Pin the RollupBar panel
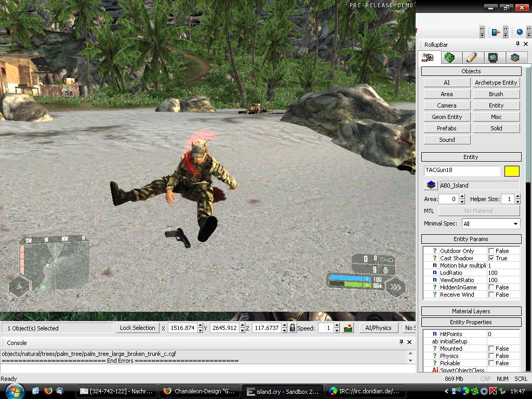 click(517, 44)
